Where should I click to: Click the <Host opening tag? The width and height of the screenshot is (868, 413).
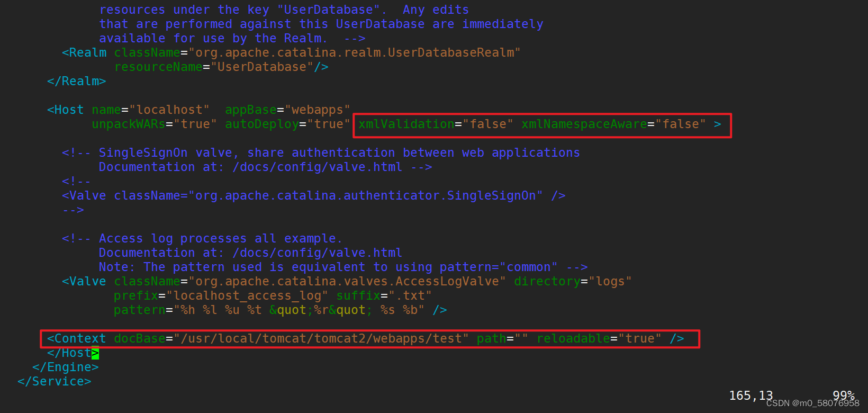tap(66, 110)
